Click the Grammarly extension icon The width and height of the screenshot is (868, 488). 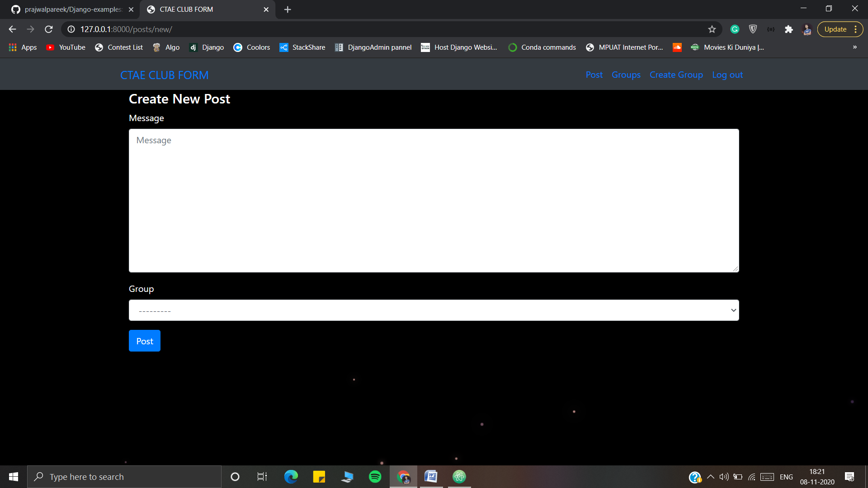pos(735,29)
